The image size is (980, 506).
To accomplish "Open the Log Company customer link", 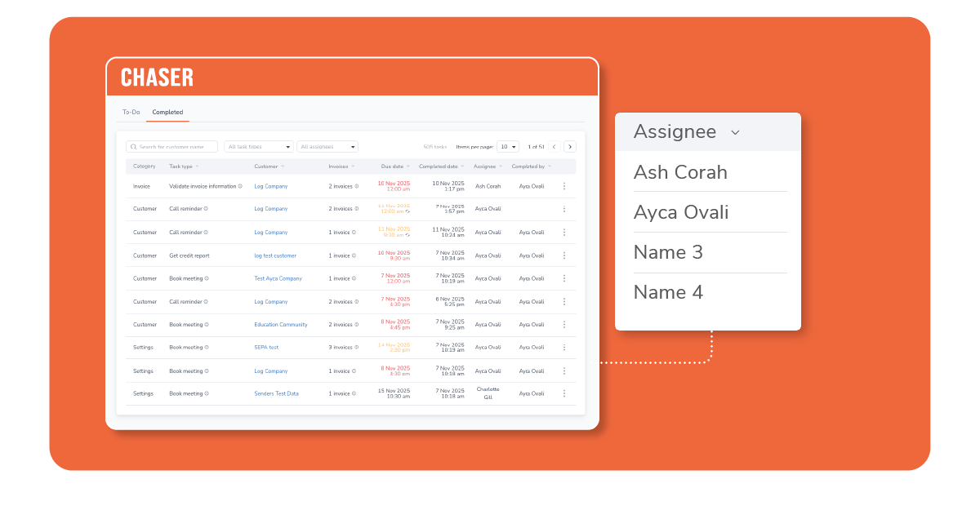I will [270, 185].
